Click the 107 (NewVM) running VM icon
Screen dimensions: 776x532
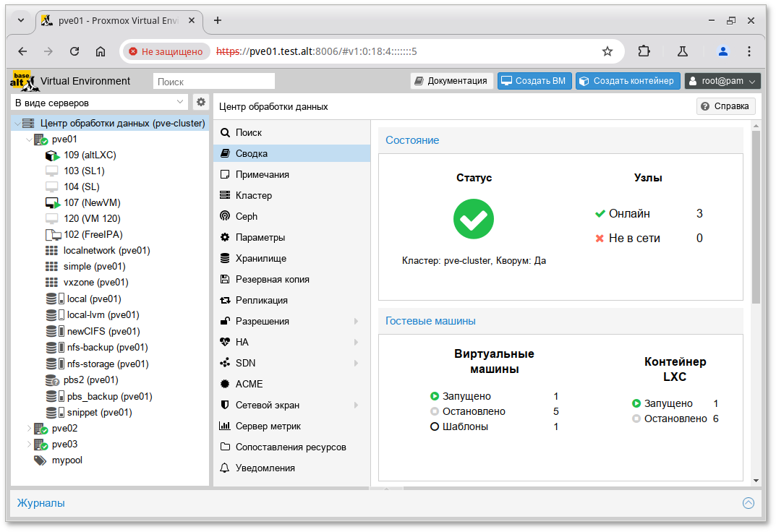tap(52, 203)
